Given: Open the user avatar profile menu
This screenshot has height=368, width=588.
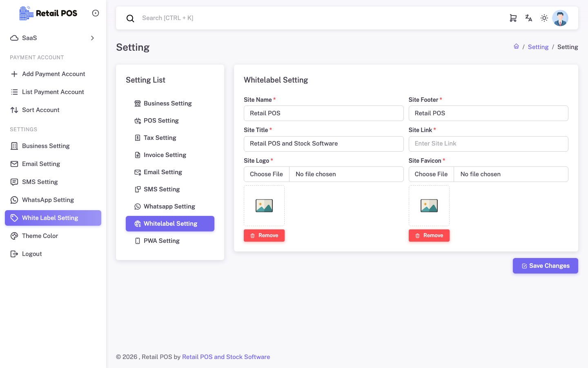Looking at the screenshot, I should click(x=560, y=18).
